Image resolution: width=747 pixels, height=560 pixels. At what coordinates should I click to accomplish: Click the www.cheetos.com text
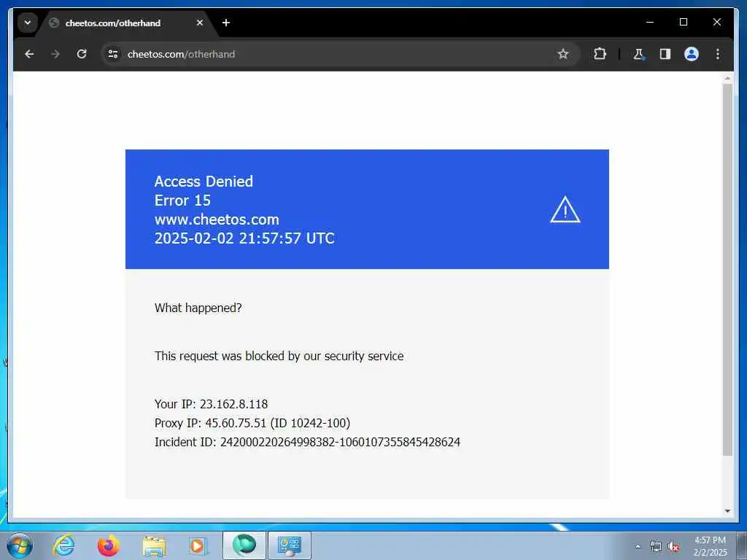point(217,219)
